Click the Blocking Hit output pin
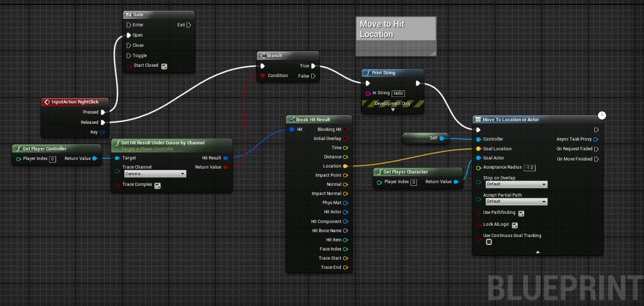This screenshot has height=306, width=644. [x=345, y=129]
